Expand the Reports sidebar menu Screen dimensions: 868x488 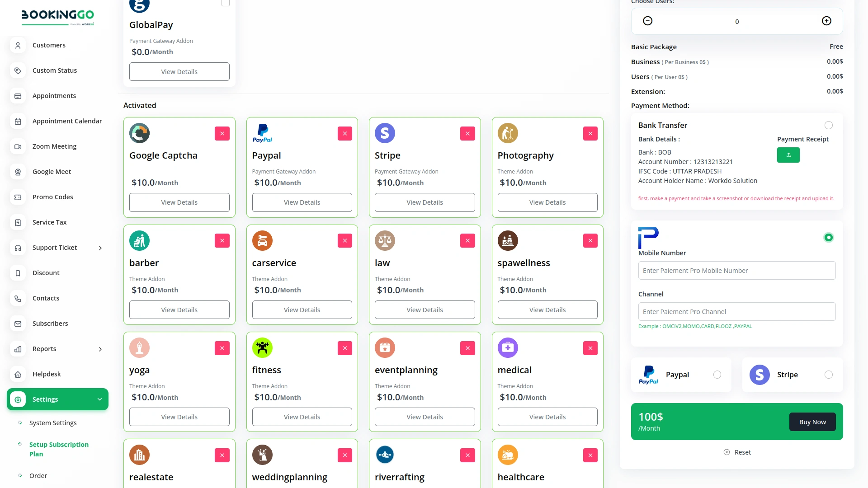(100, 349)
